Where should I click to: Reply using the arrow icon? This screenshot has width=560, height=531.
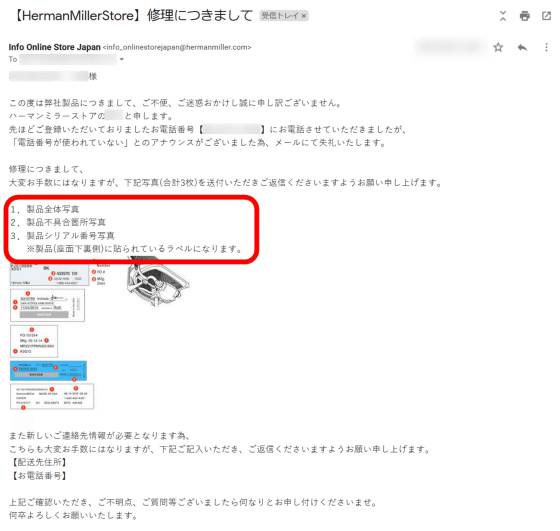click(522, 47)
